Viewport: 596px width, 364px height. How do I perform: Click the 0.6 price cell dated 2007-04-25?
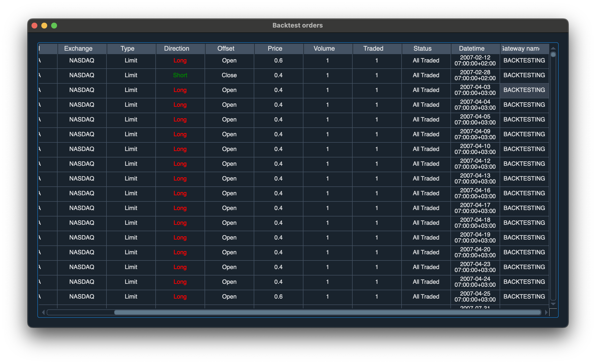click(x=278, y=297)
